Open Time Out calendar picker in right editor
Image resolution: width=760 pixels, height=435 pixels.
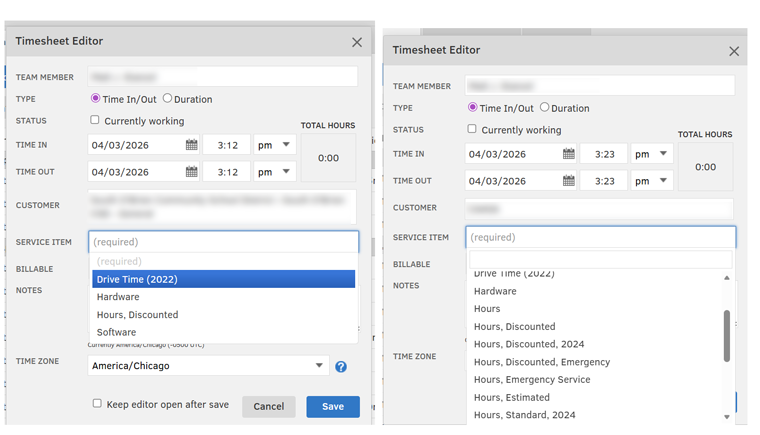coord(568,181)
